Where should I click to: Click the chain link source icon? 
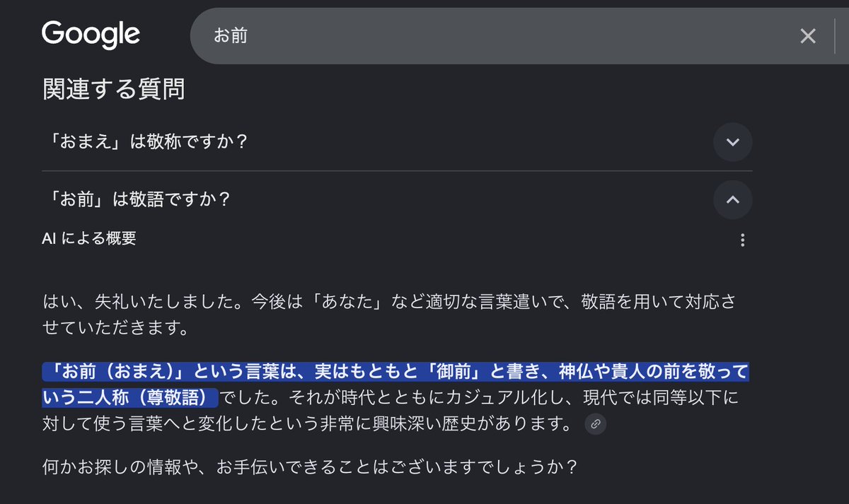596,424
